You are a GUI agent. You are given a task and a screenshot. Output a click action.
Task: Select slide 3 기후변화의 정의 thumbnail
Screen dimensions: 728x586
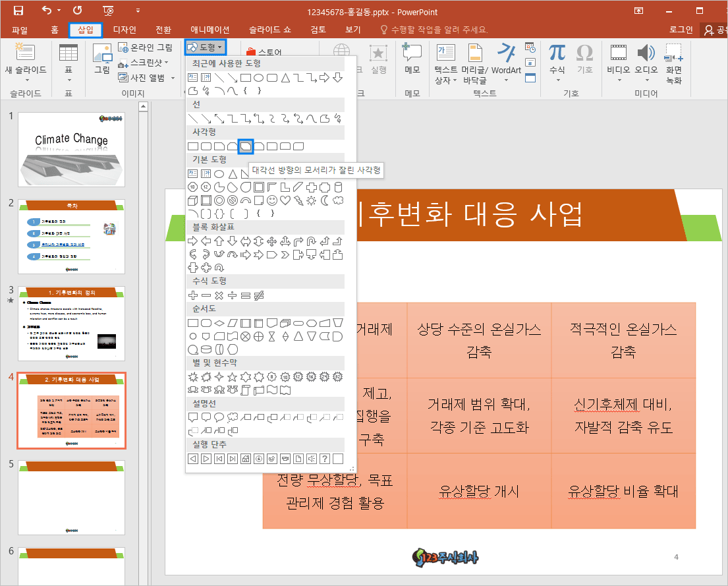(x=72, y=324)
